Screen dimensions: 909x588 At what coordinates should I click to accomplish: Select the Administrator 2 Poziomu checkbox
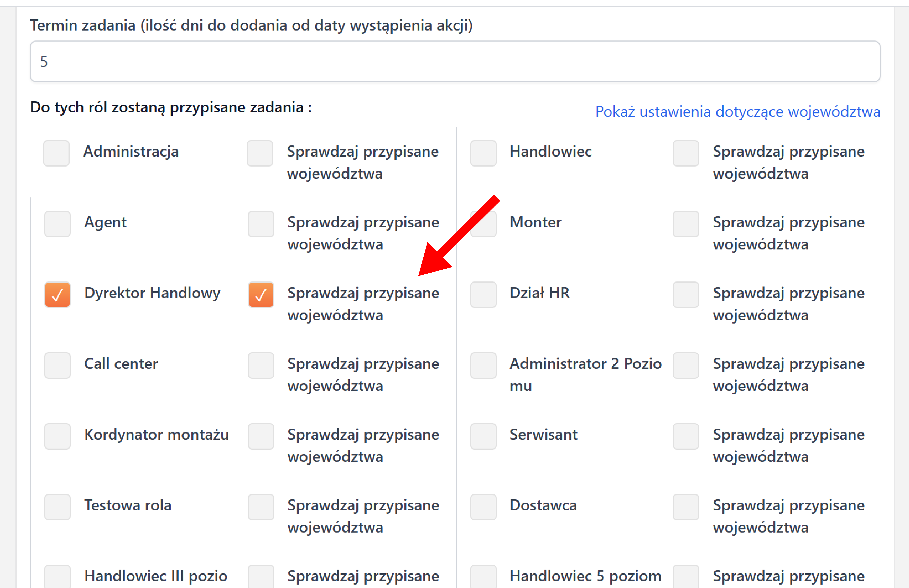(x=483, y=365)
